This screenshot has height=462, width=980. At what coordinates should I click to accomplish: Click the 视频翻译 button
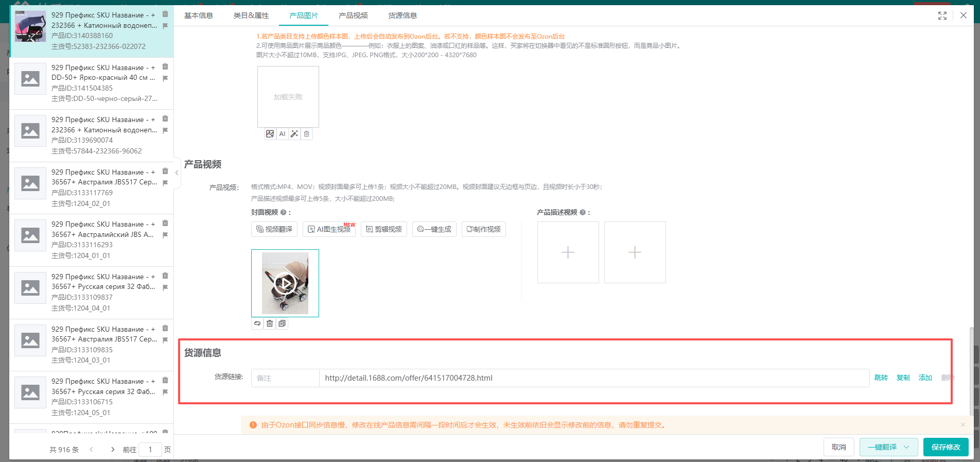274,229
